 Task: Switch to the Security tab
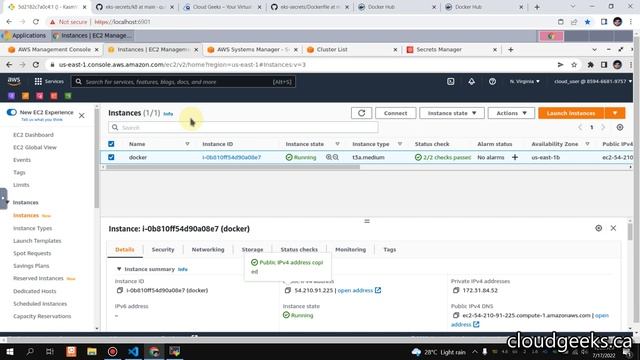[x=163, y=249]
